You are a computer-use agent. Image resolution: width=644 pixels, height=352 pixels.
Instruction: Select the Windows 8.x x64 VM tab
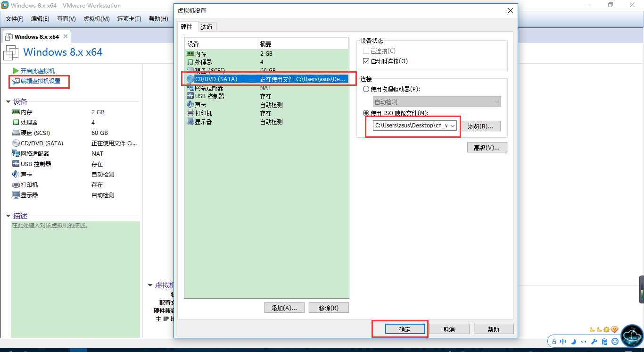(37, 37)
